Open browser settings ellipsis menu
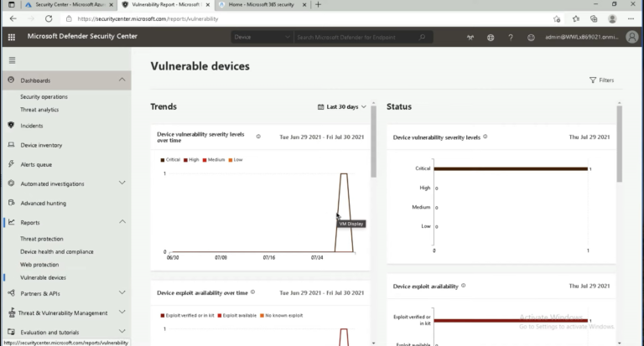 (631, 19)
